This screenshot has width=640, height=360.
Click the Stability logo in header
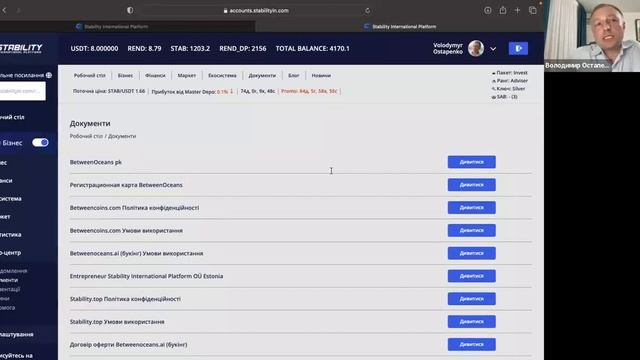click(x=21, y=49)
